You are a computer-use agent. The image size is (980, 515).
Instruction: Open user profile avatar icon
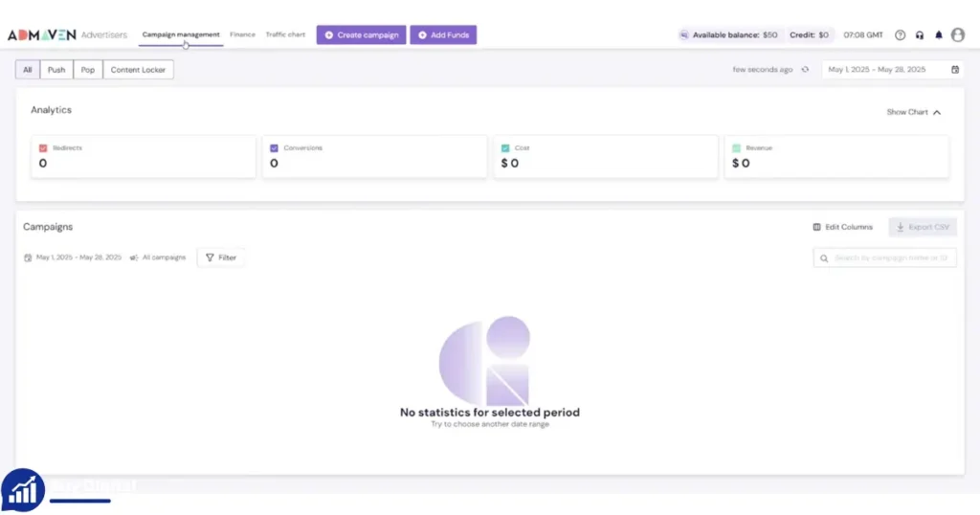(x=957, y=35)
